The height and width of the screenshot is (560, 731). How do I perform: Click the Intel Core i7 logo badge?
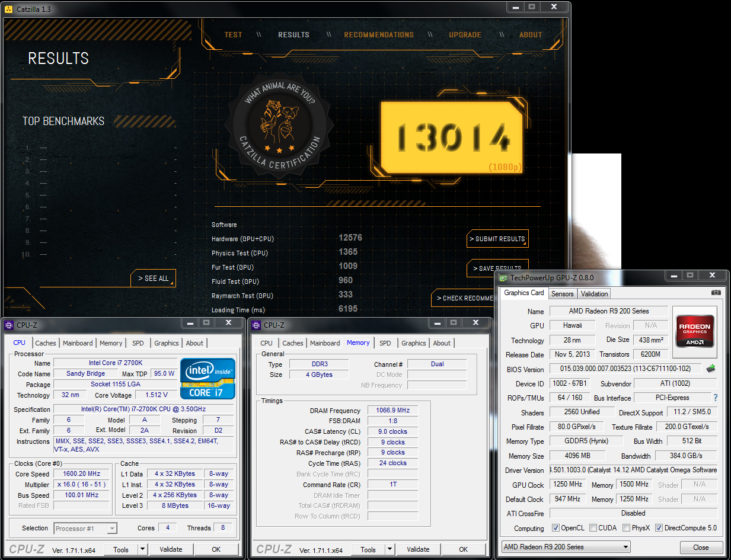(x=208, y=379)
